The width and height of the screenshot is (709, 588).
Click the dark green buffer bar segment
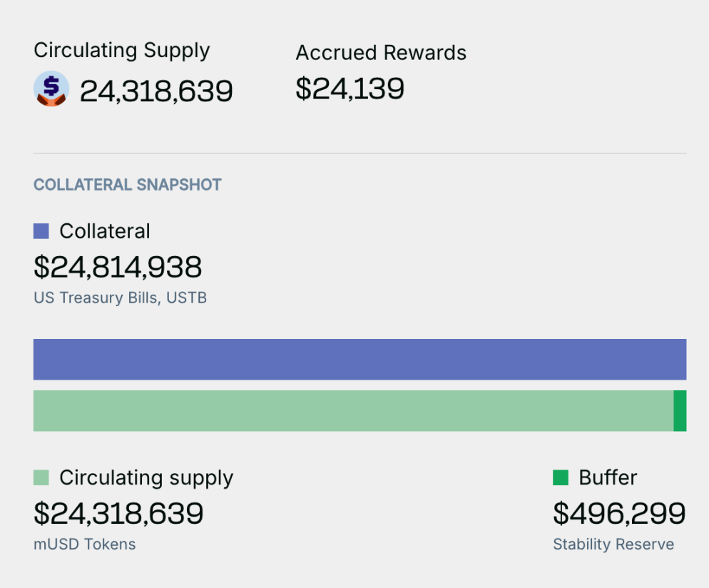(680, 411)
